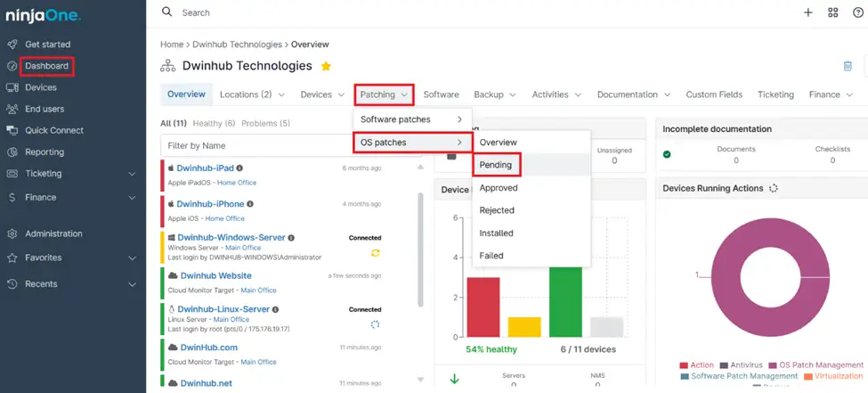This screenshot has height=393, width=868.
Task: Open the Activities dropdown tab
Action: click(557, 94)
